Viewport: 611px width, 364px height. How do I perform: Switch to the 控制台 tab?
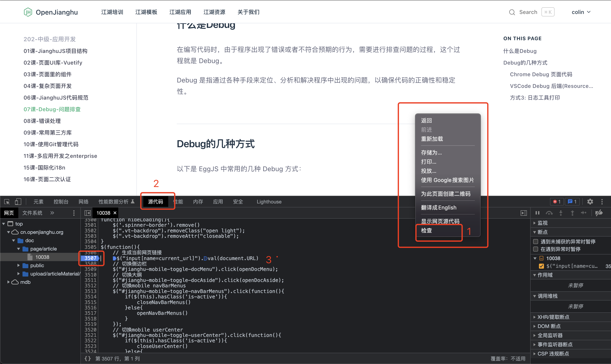click(x=61, y=202)
